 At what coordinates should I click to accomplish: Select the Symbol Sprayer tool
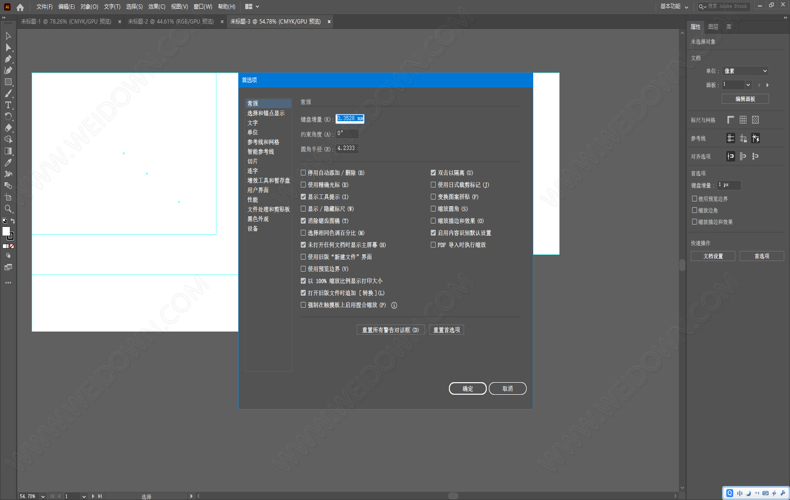coord(8,174)
